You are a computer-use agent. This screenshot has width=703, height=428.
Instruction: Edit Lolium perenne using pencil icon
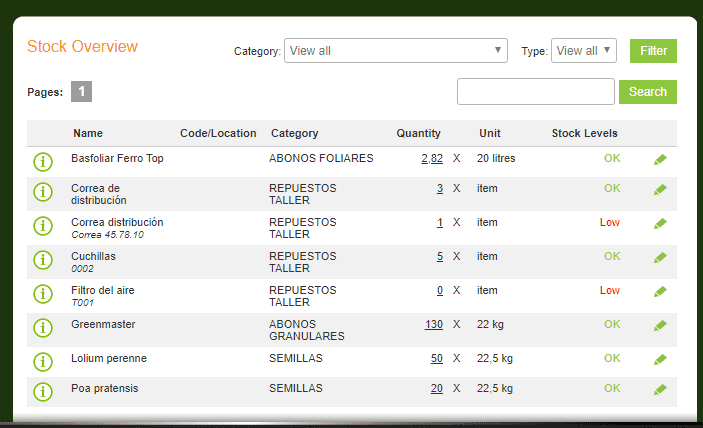(660, 359)
